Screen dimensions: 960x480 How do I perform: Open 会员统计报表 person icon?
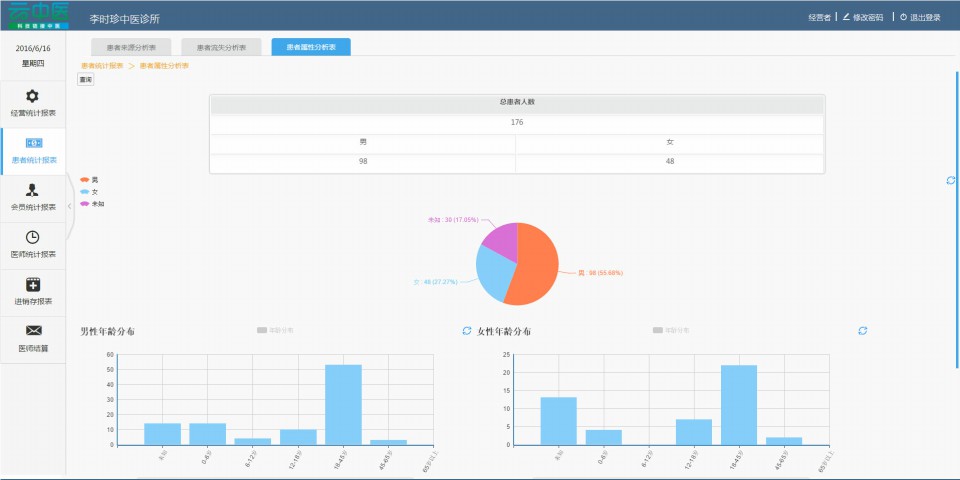click(33, 190)
